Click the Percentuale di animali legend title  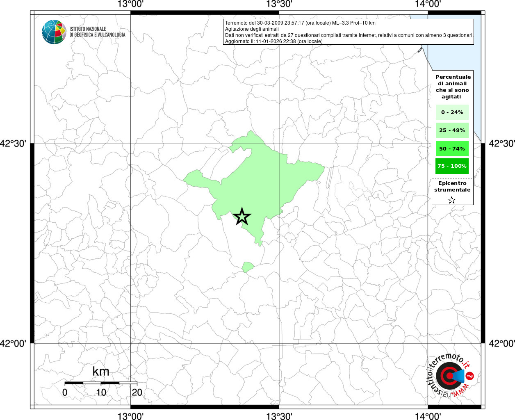(x=453, y=87)
